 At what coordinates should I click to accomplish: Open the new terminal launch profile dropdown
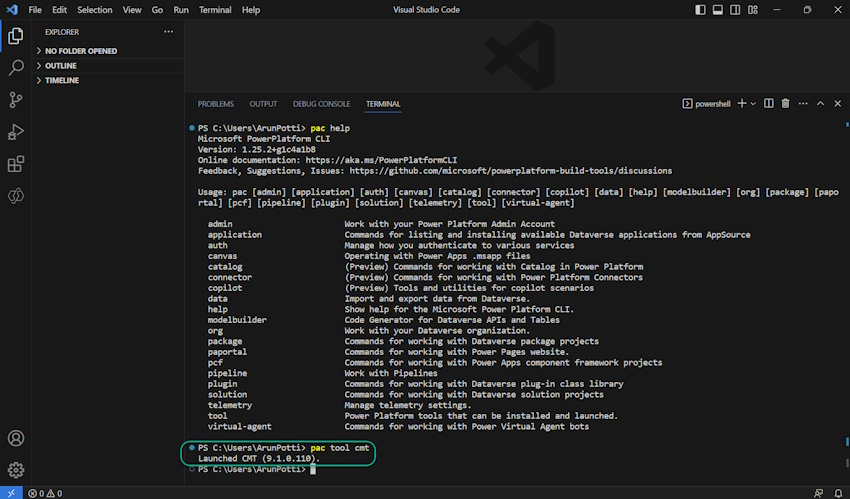coord(753,104)
